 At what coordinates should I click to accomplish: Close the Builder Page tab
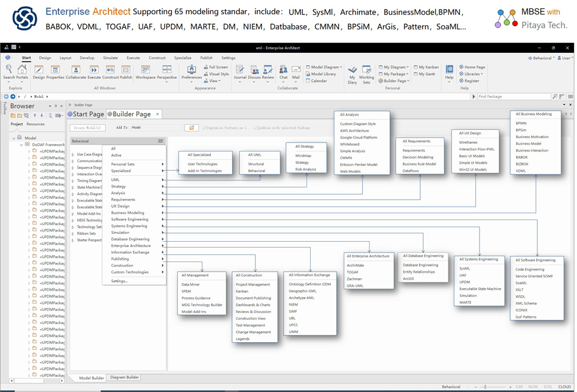click(x=157, y=114)
